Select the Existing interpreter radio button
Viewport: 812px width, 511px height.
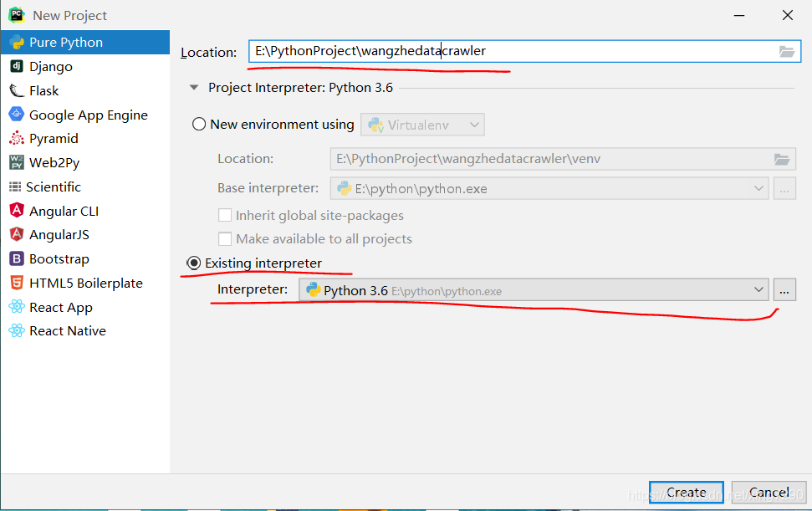point(194,263)
